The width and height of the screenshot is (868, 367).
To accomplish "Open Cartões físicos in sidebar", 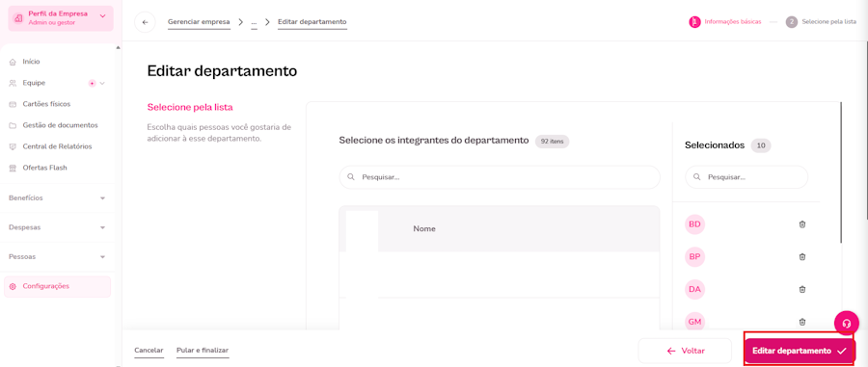I will click(x=46, y=104).
